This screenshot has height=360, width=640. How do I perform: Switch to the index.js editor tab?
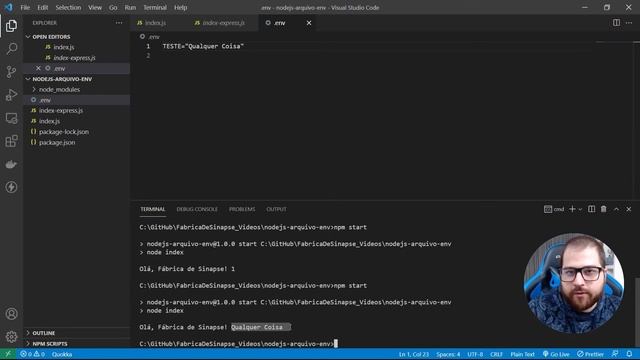[156, 23]
